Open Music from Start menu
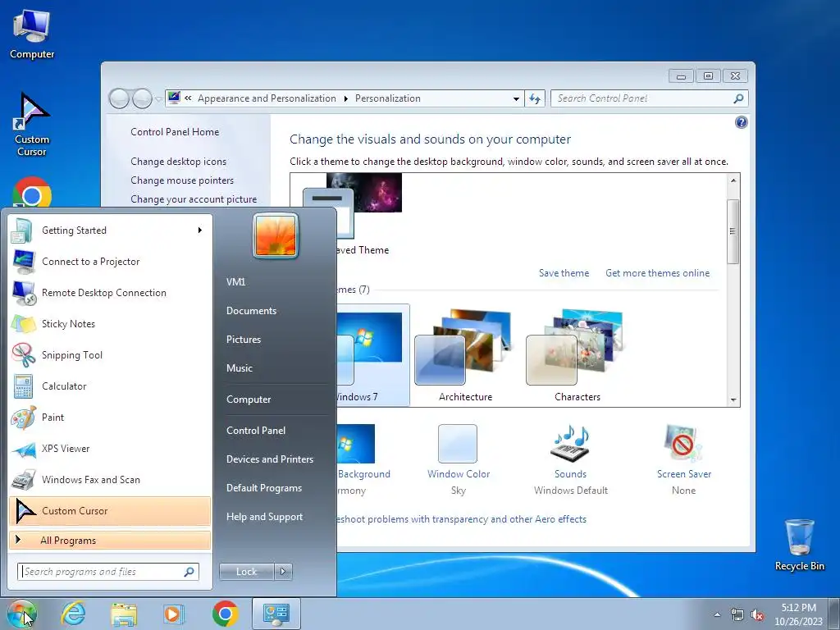 [239, 368]
